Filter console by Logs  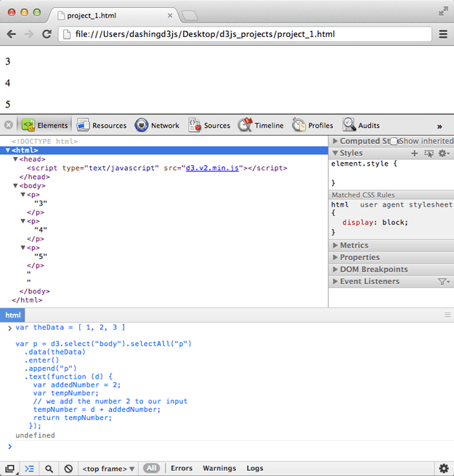255,469
